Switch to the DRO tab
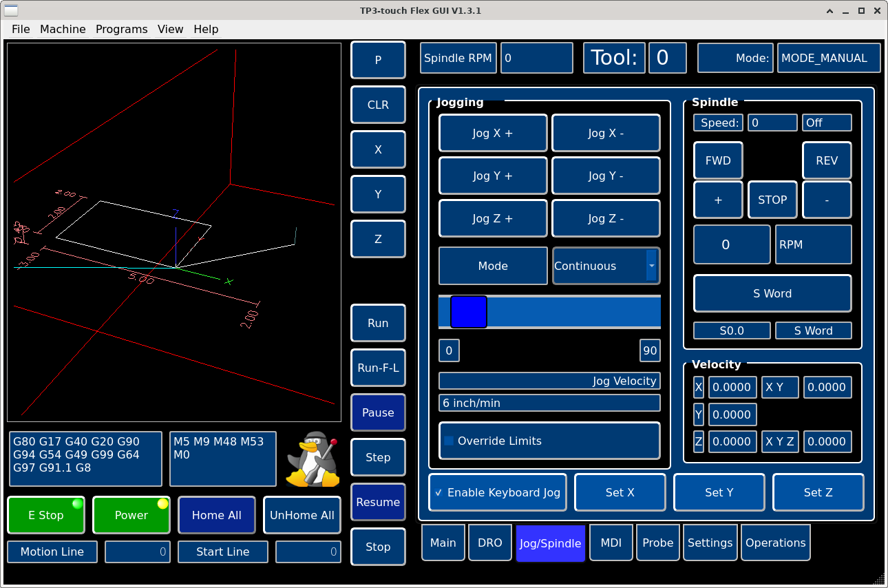This screenshot has height=588, width=888. [x=489, y=543]
